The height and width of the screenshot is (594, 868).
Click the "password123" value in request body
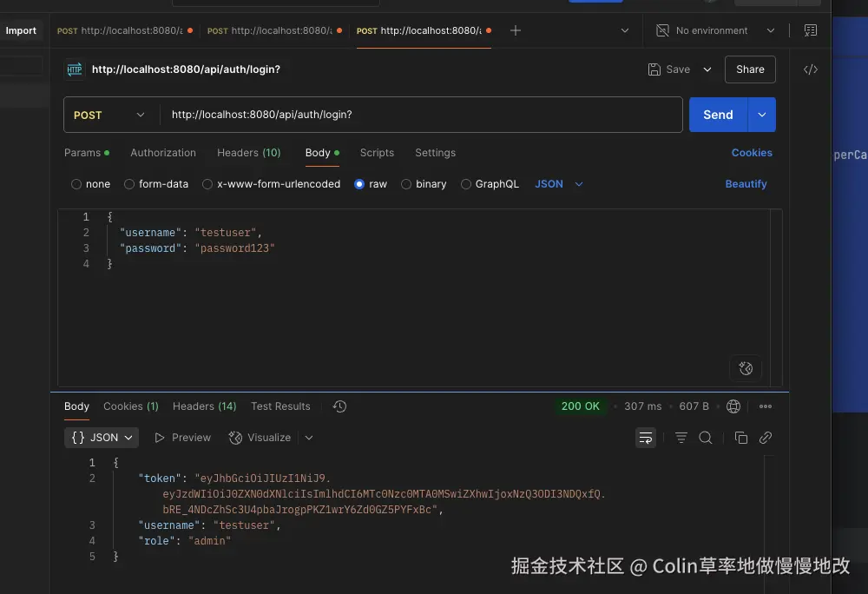click(x=234, y=248)
